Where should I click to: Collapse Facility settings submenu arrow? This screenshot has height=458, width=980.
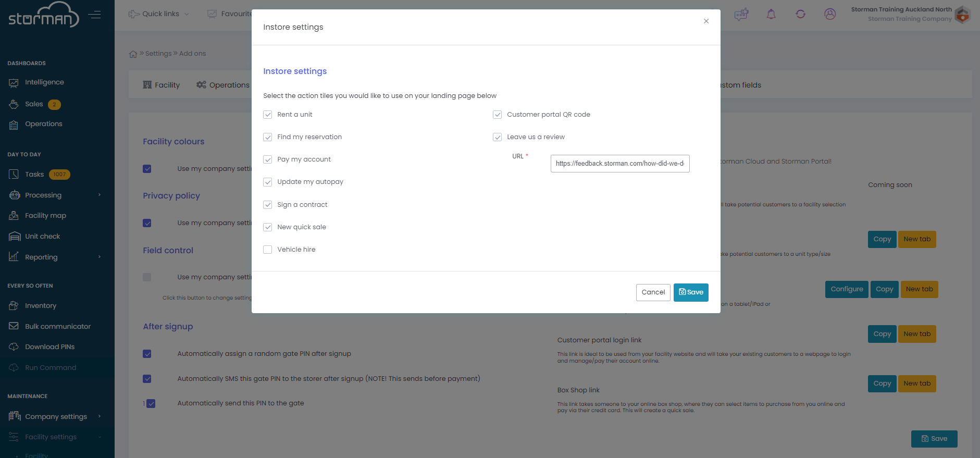coord(100,437)
